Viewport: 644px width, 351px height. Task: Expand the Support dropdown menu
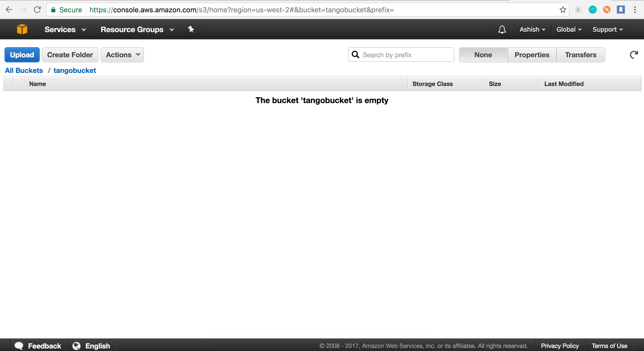[608, 30]
